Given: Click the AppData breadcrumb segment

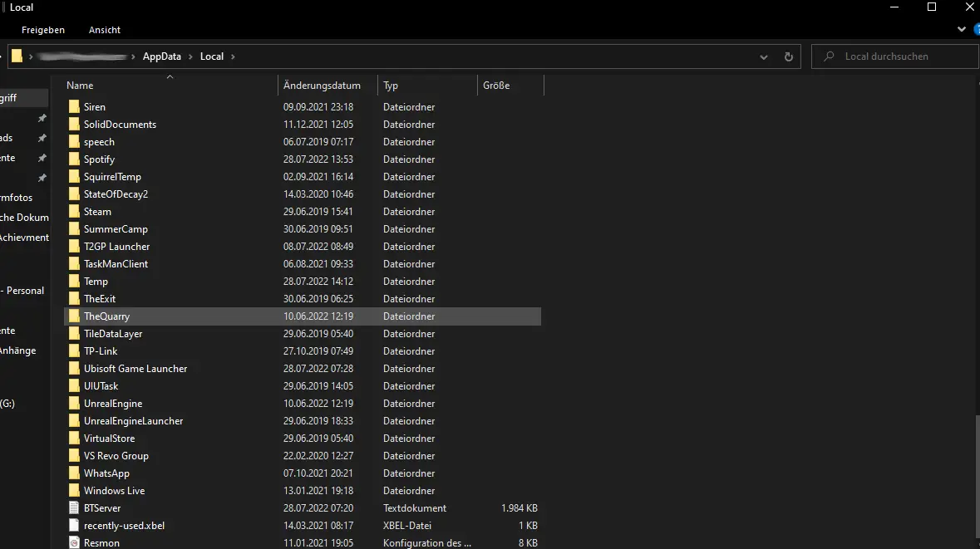Looking at the screenshot, I should pyautogui.click(x=162, y=56).
